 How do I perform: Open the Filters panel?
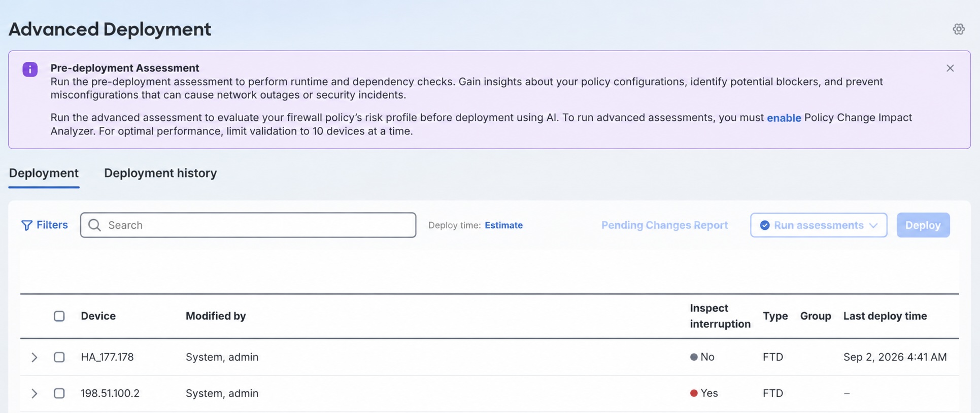point(45,225)
